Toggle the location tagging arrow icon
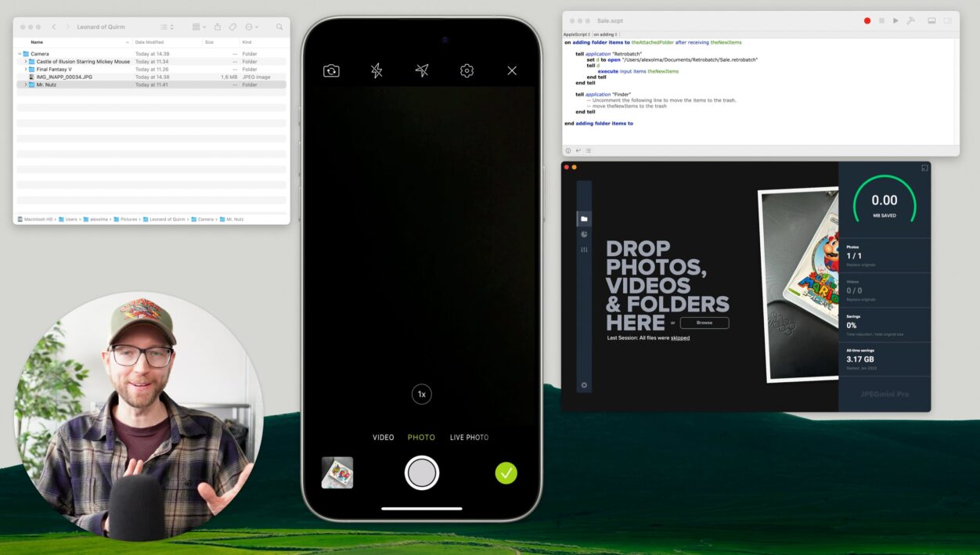Viewport: 980px width, 555px height. pyautogui.click(x=422, y=70)
